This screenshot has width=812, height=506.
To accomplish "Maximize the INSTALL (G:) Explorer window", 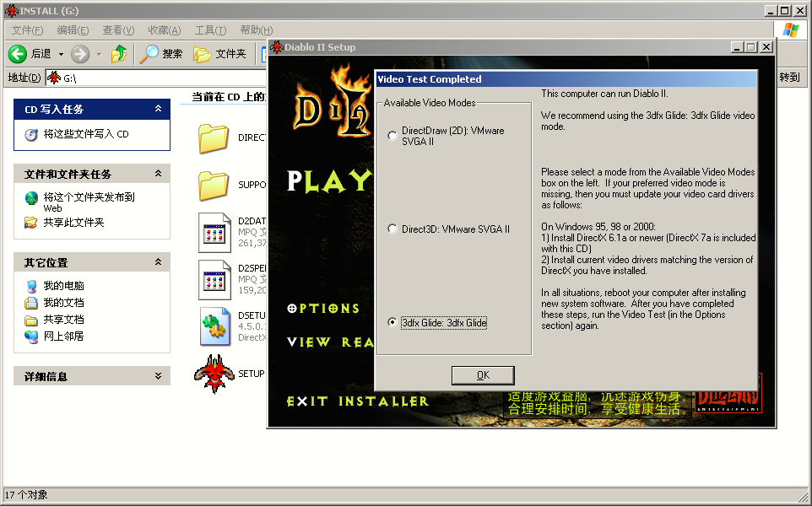I will coord(785,11).
